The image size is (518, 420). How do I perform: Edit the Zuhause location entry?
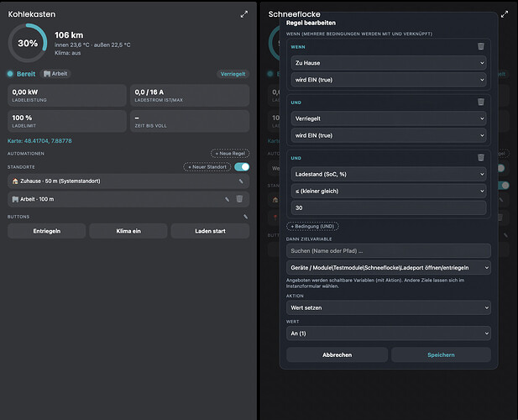pos(241,181)
